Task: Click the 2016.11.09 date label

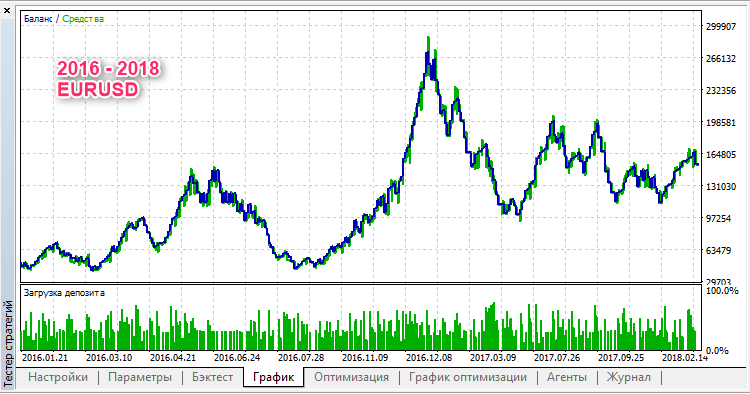Action: click(x=365, y=358)
